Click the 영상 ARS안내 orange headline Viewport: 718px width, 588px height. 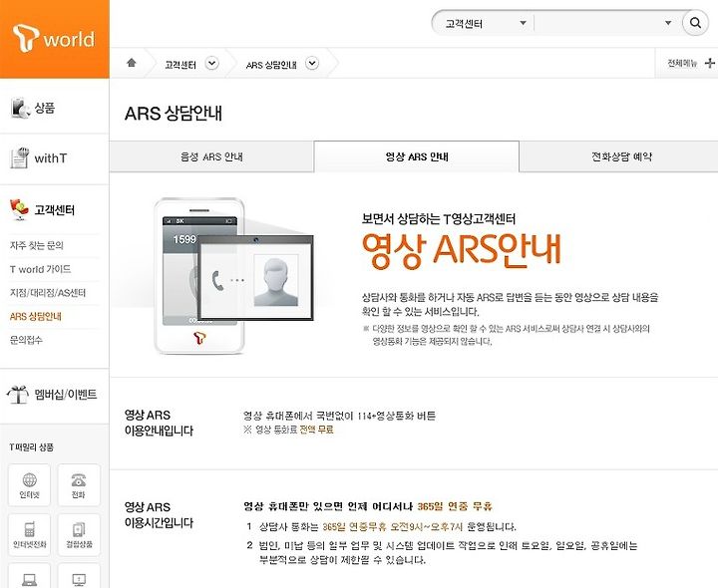[x=461, y=250]
